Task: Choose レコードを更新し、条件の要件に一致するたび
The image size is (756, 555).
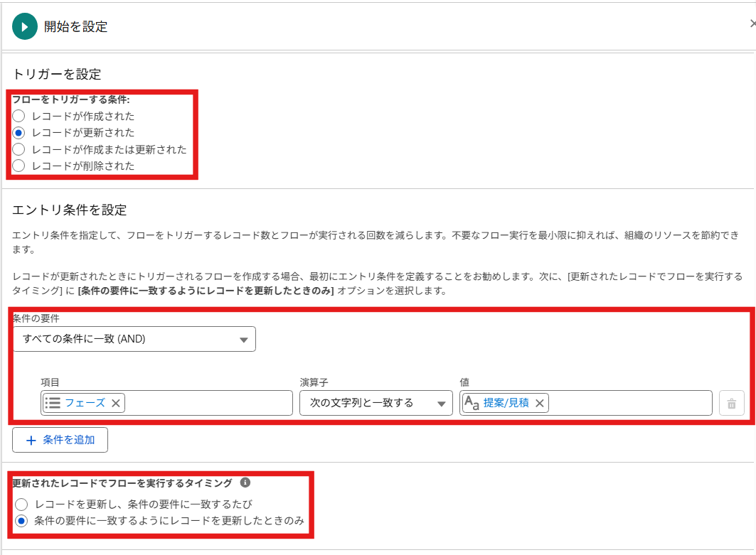Action: tap(22, 504)
